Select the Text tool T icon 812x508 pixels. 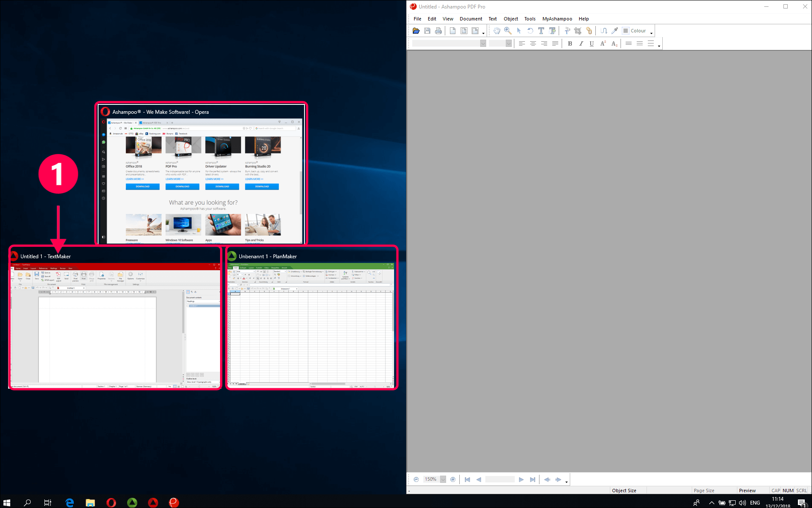coord(541,31)
